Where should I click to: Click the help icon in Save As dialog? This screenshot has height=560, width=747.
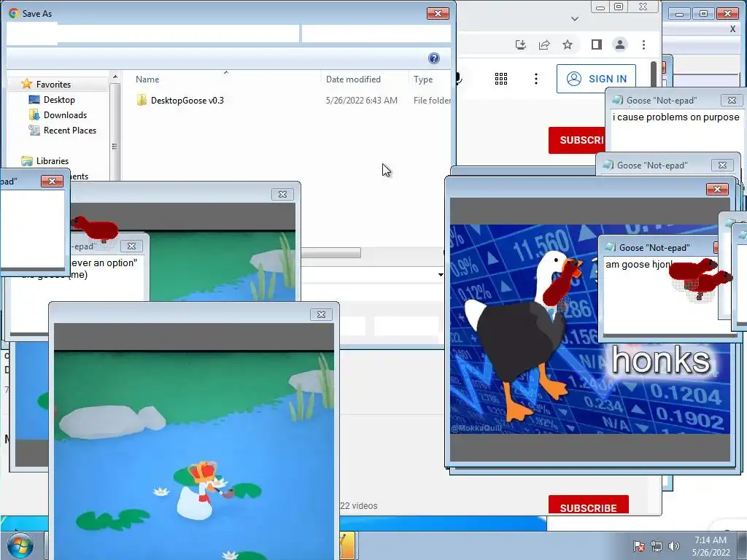tap(433, 58)
